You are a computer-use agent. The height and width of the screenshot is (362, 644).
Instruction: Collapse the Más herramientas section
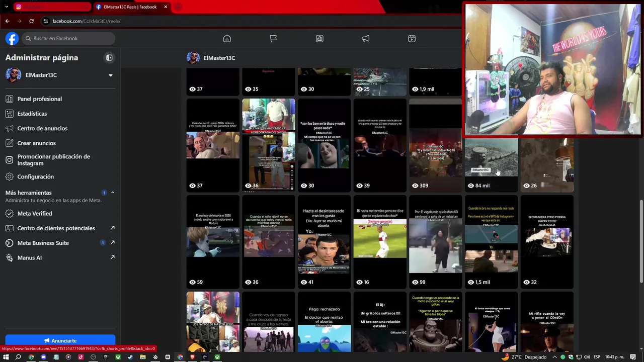(x=112, y=193)
